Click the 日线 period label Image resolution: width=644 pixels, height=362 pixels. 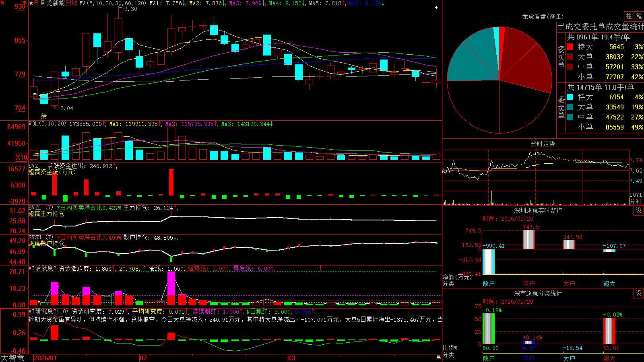coord(71,3)
